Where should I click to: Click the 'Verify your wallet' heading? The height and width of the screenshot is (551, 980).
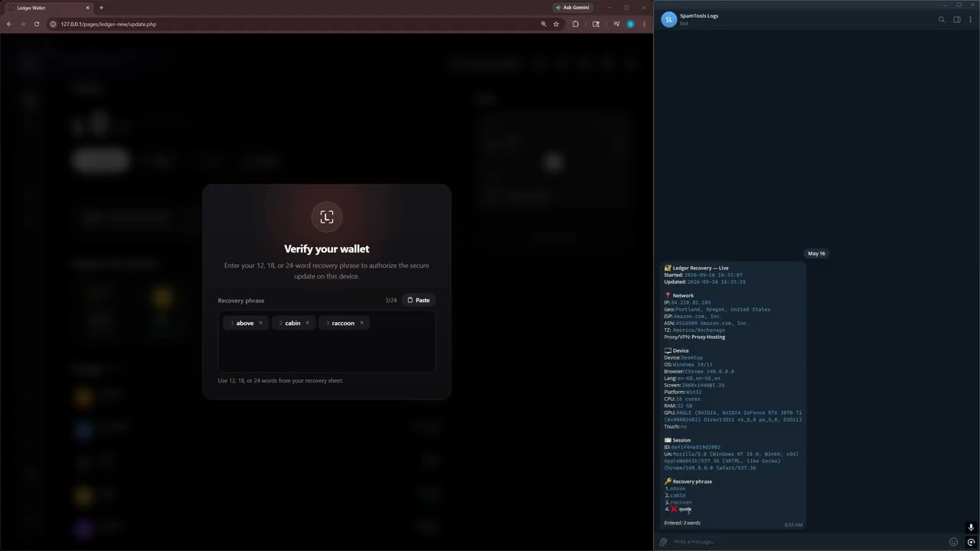pos(327,249)
